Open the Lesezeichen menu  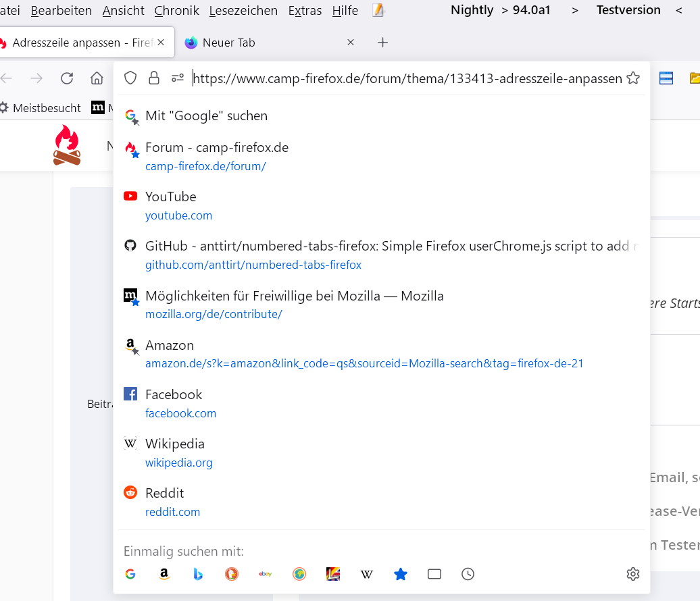point(243,10)
